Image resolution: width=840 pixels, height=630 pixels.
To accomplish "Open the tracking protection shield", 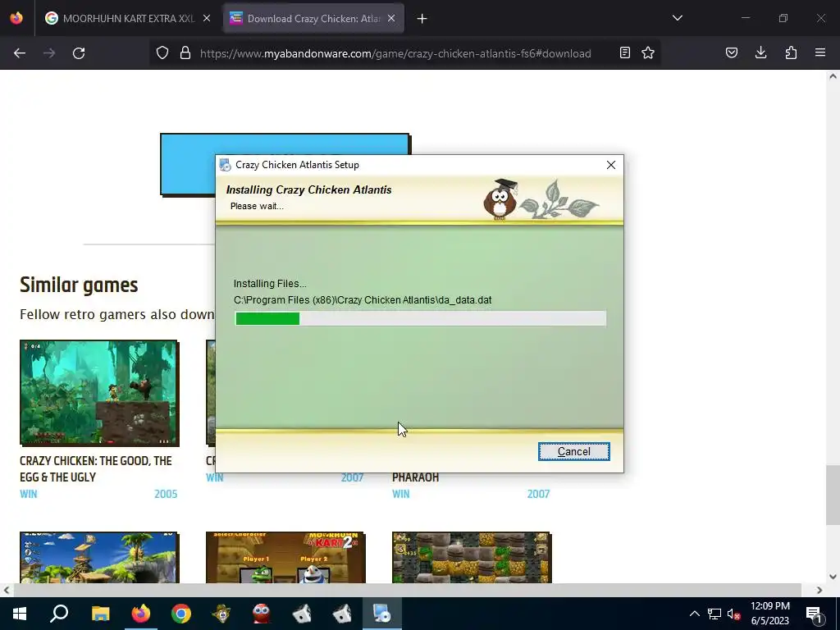I will point(162,53).
